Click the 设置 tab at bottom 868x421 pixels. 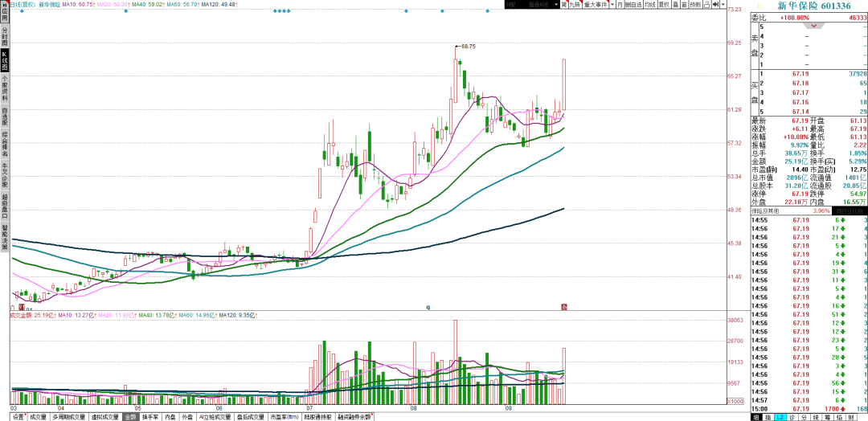pyautogui.click(x=19, y=416)
